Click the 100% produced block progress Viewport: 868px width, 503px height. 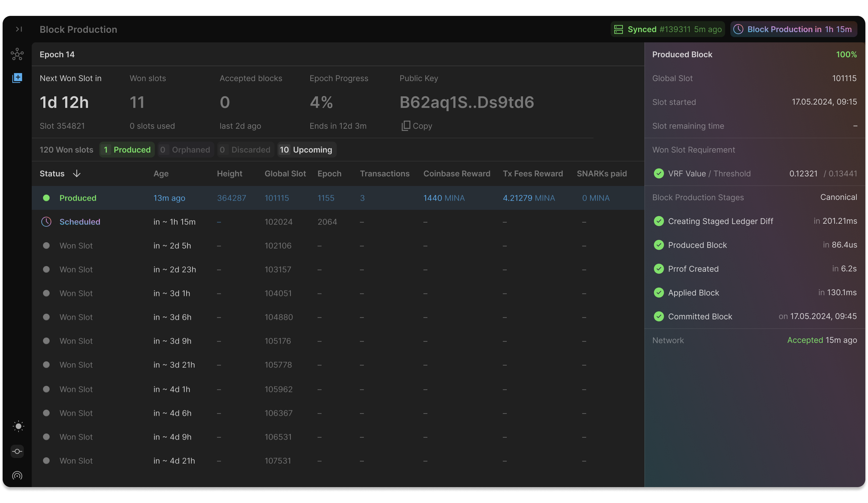click(x=846, y=54)
